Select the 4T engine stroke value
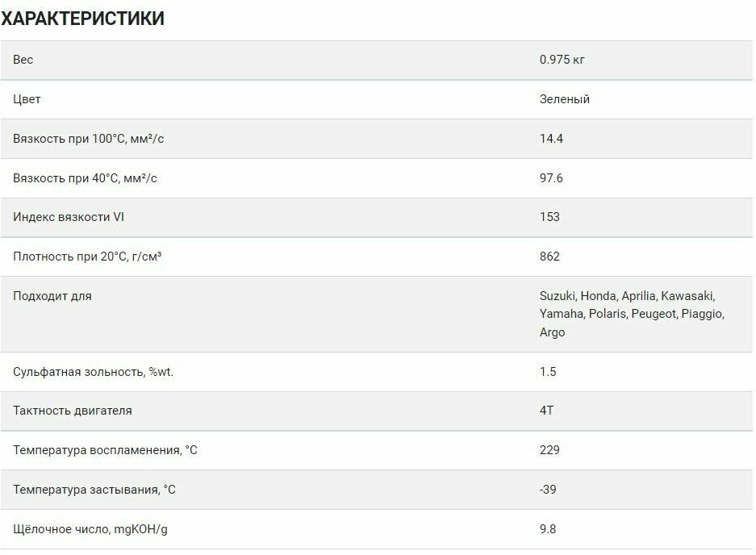The image size is (756, 555). point(546,411)
